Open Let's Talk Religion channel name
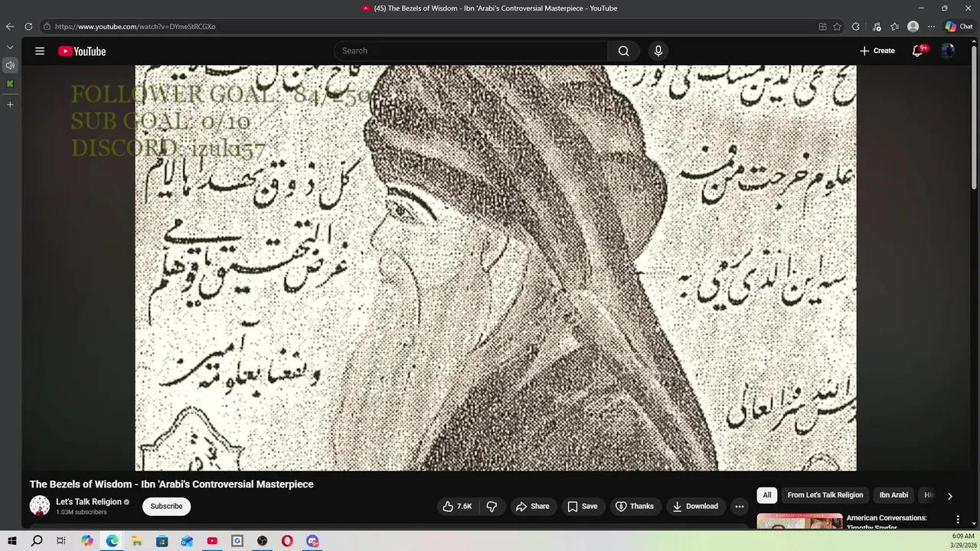 (89, 501)
